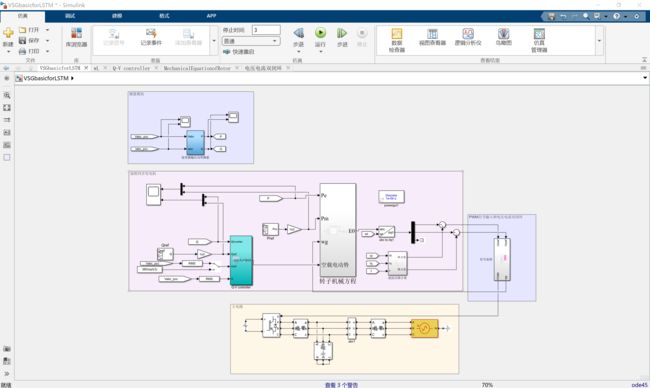The width and height of the screenshot is (650, 388).
Task: Select the yellow three-phase source block
Action: click(x=424, y=328)
